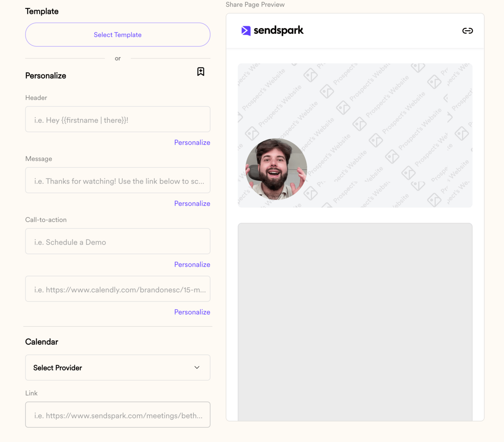Open the Select Template button
Viewport: 504px width, 442px height.
point(118,35)
